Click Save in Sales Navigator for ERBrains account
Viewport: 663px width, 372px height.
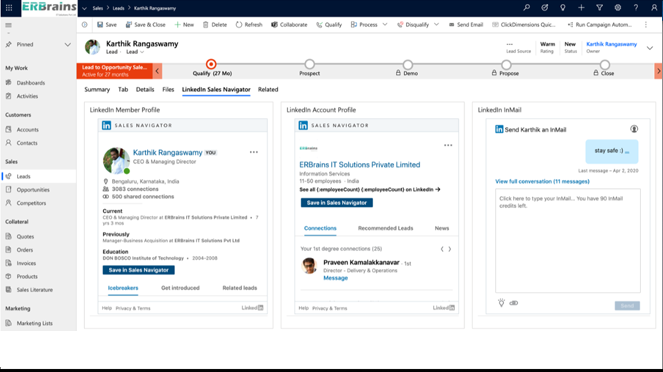point(337,202)
